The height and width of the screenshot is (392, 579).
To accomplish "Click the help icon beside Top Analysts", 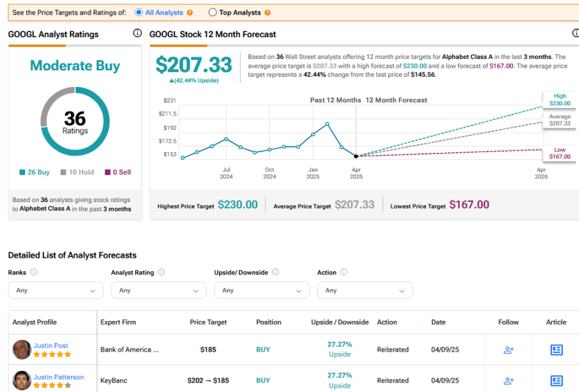I will tap(267, 13).
